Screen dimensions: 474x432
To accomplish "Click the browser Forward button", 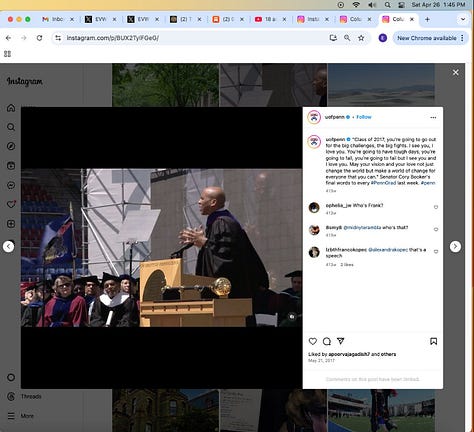I will (24, 38).
